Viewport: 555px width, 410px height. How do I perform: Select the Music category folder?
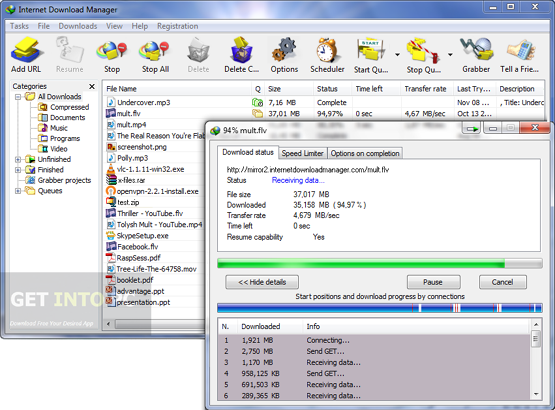click(53, 128)
